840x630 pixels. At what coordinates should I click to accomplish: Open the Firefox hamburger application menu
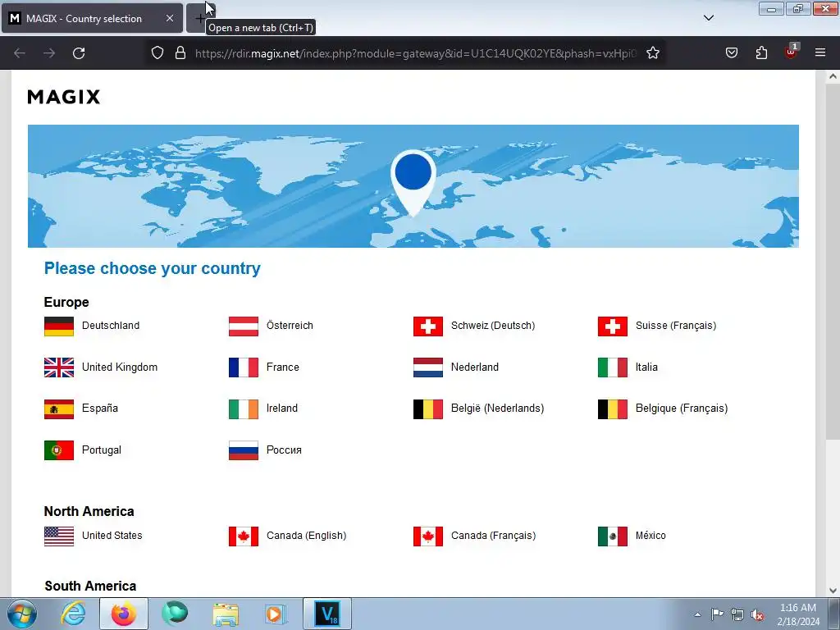click(820, 53)
